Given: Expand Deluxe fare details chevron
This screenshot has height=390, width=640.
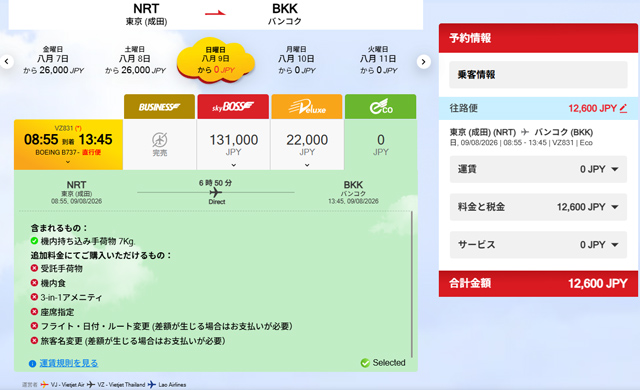Looking at the screenshot, I should pyautogui.click(x=307, y=165).
